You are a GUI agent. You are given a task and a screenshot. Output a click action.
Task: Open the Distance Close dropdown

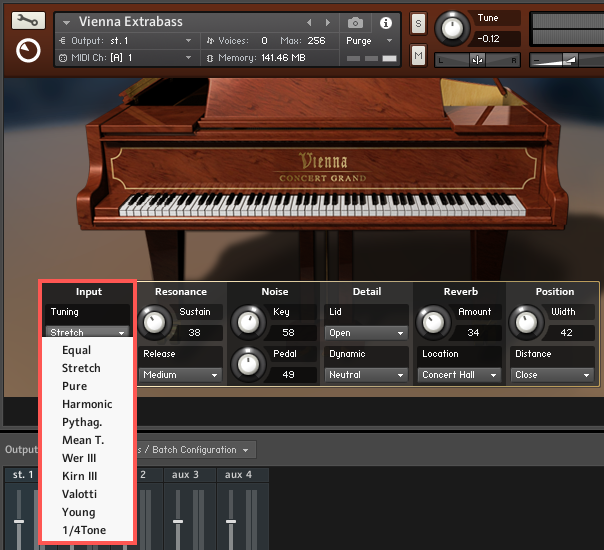pyautogui.click(x=552, y=374)
